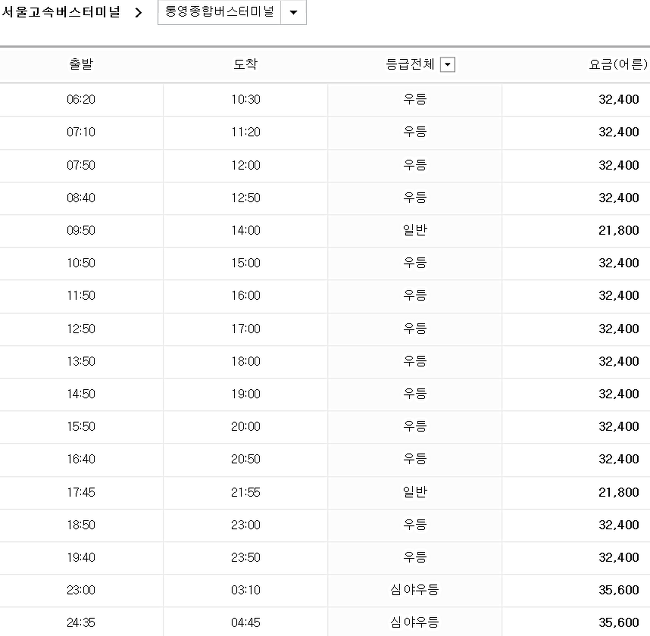Click the 32,400 fare in the 16:40 row

tap(618, 459)
